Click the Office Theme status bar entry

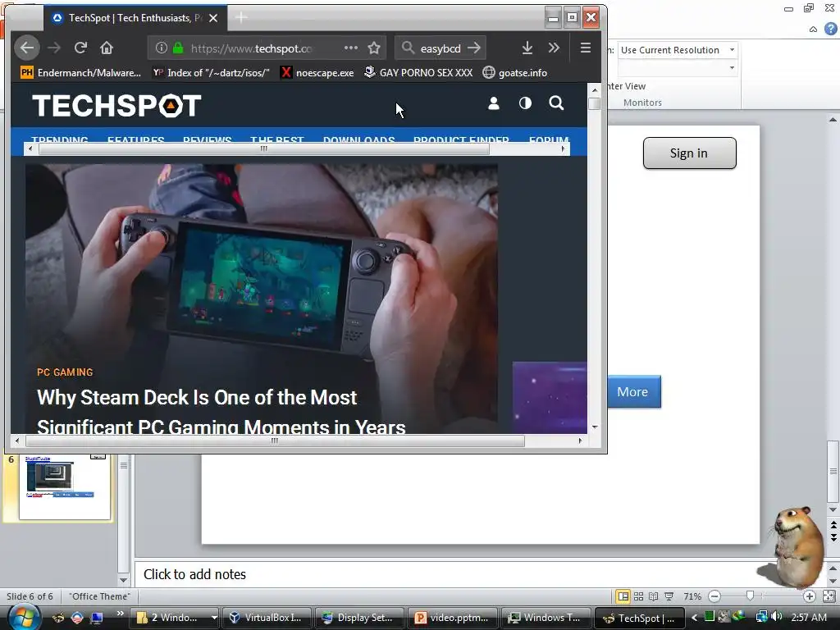coord(99,596)
